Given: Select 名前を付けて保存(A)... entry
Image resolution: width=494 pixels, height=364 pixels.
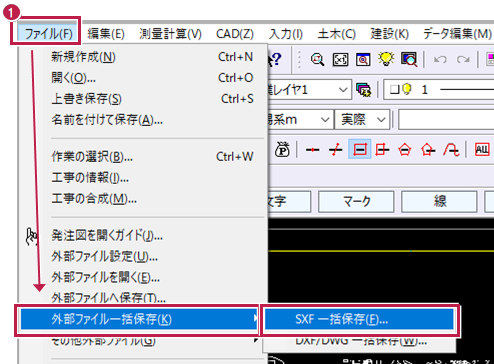Looking at the screenshot, I should click(152, 119).
